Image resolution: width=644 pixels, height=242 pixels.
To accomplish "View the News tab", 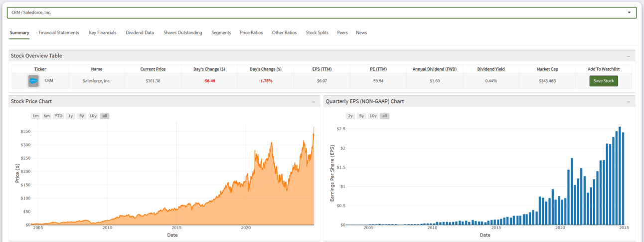I will tap(361, 33).
